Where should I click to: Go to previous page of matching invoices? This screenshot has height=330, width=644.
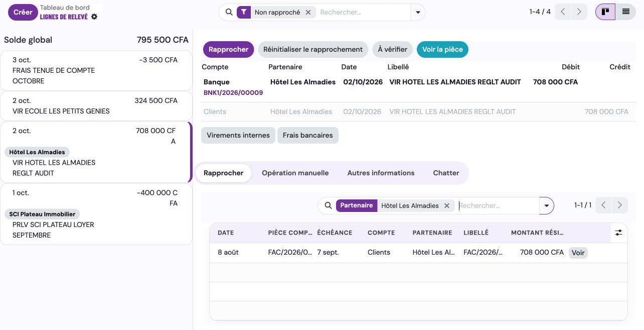click(x=604, y=205)
